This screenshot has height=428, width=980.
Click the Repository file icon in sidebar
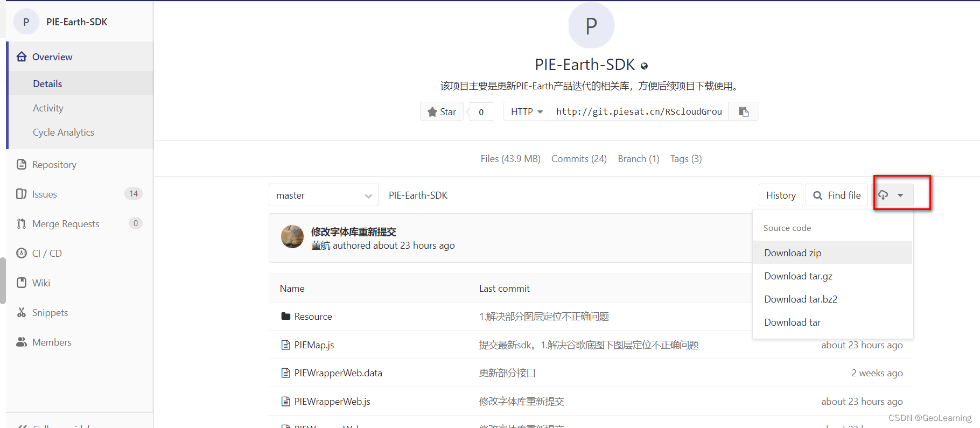tap(22, 164)
